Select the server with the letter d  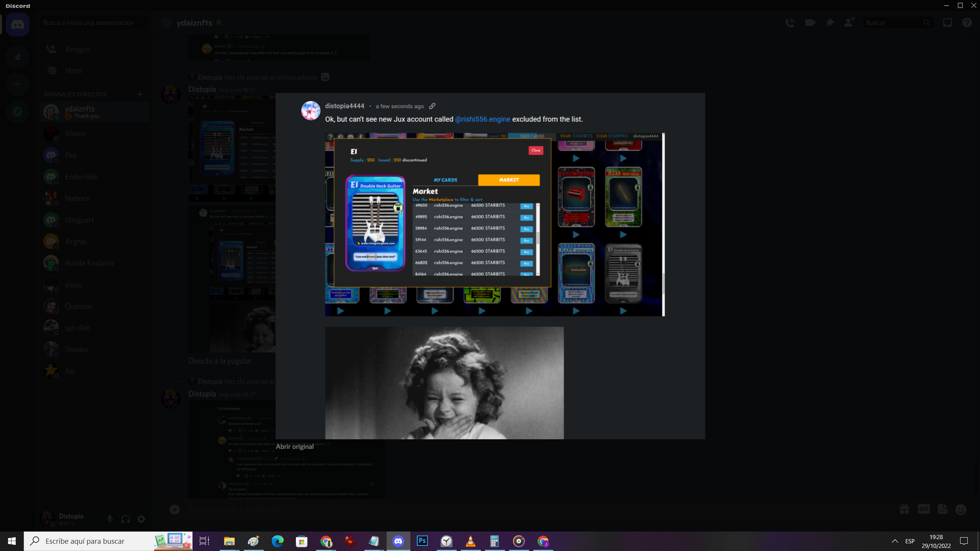18,57
